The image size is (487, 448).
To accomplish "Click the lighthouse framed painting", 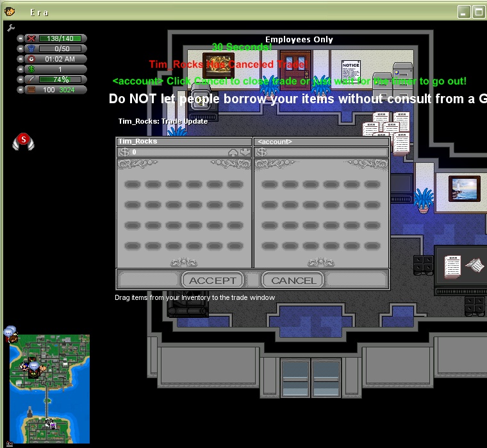I will [465, 188].
